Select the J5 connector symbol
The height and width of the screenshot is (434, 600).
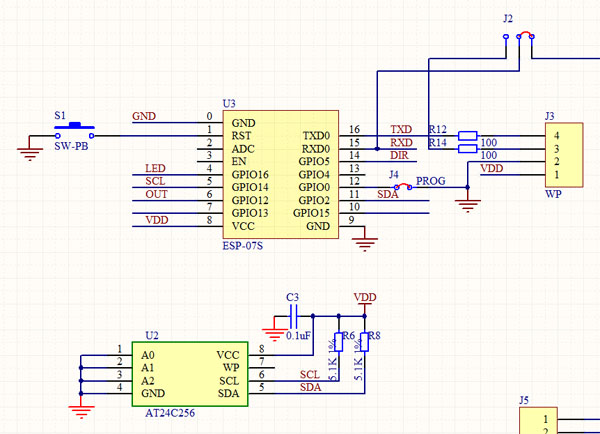click(x=538, y=420)
